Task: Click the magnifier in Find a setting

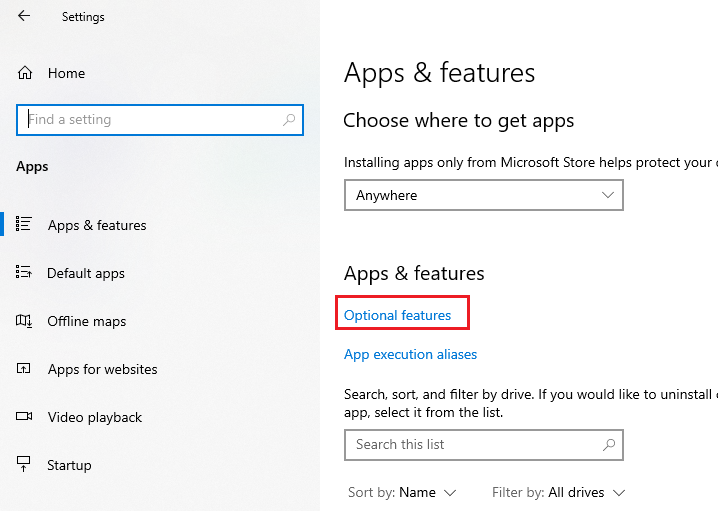Action: [x=289, y=120]
